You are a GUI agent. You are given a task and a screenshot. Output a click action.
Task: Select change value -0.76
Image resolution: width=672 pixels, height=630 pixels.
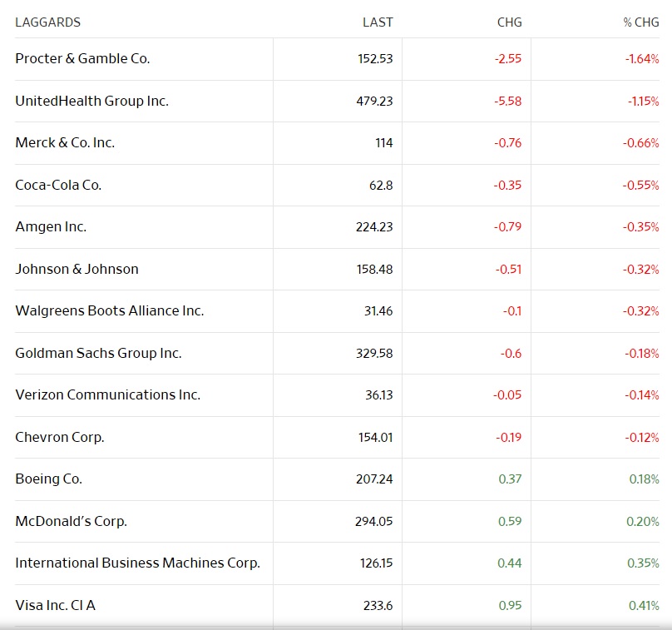(508, 143)
